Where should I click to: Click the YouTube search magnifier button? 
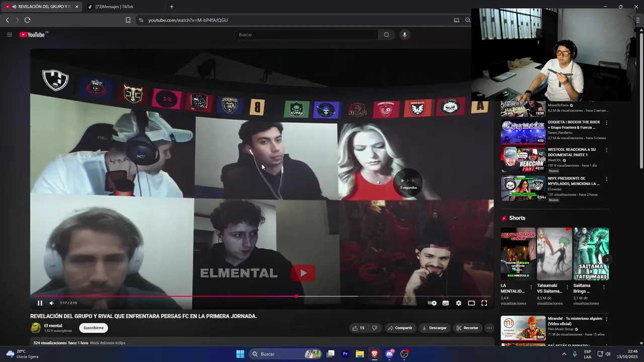click(x=386, y=35)
